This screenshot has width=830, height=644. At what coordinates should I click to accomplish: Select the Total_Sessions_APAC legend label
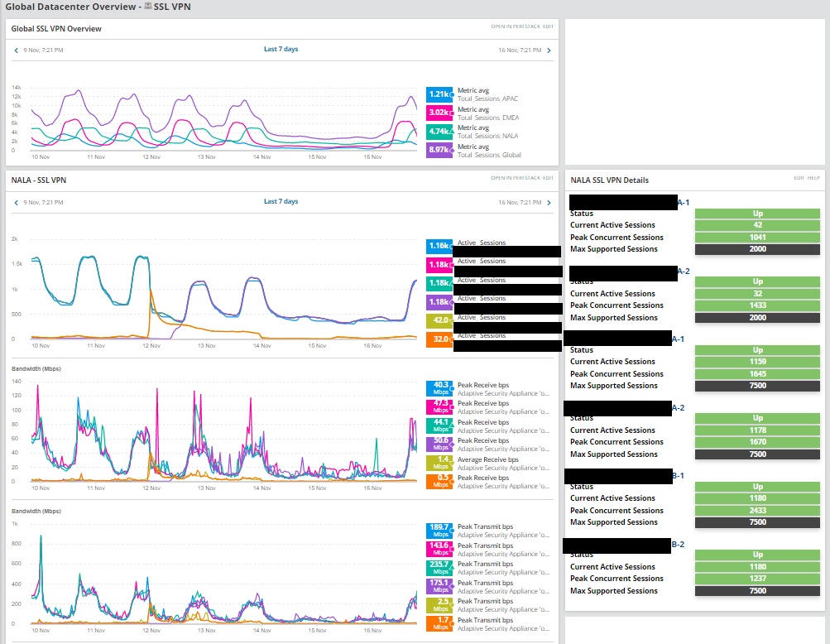click(487, 99)
